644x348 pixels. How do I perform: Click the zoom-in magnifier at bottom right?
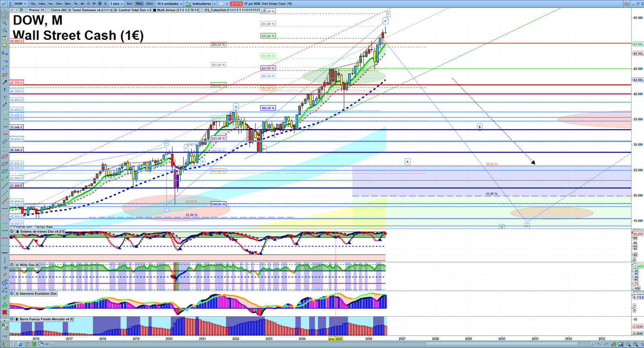pyautogui.click(x=636, y=344)
